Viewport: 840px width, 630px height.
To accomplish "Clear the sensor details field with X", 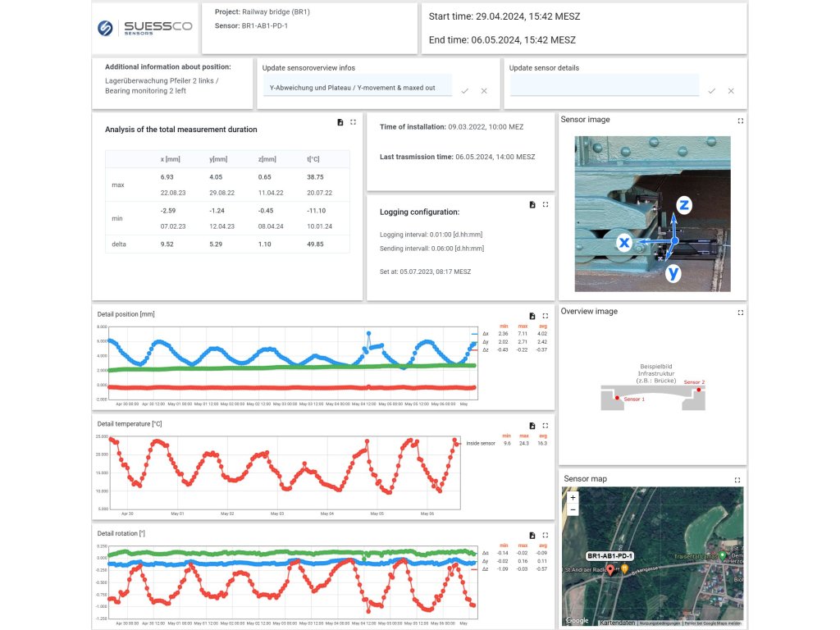I will [x=731, y=90].
